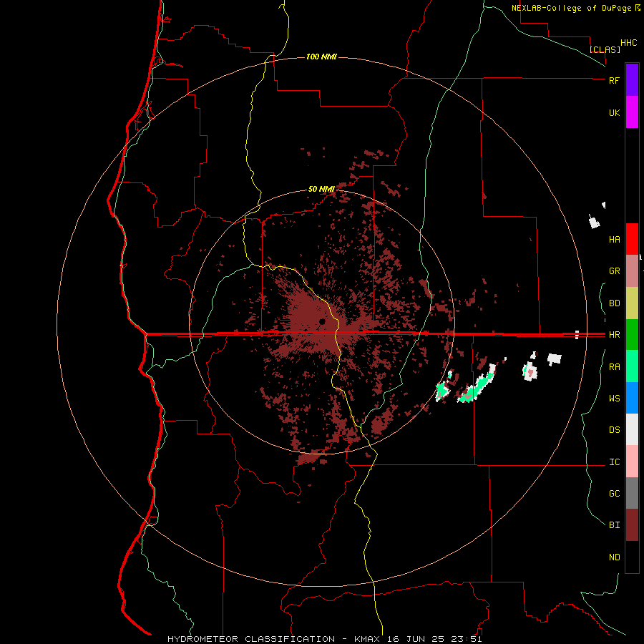Select the 'GC' legend label

tap(614, 493)
